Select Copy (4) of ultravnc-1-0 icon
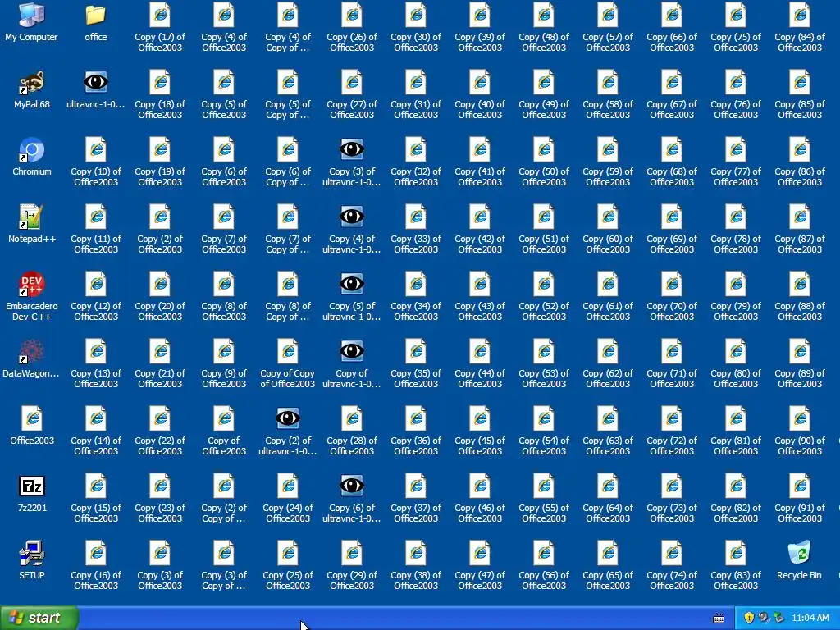840x630 pixels. [x=351, y=217]
